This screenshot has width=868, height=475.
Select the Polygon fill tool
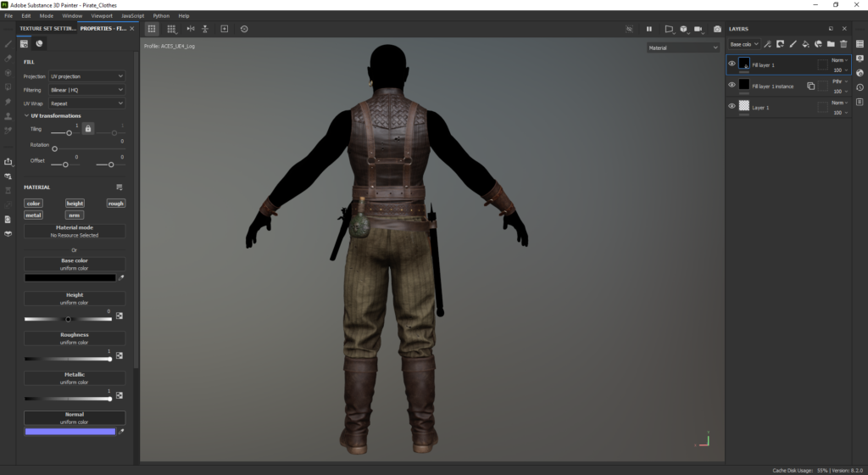8,87
